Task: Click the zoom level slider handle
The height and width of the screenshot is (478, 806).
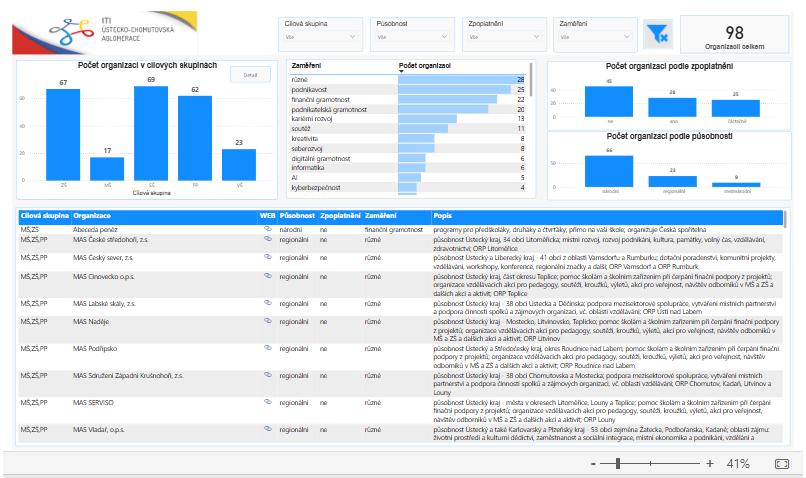Action: coord(617,464)
